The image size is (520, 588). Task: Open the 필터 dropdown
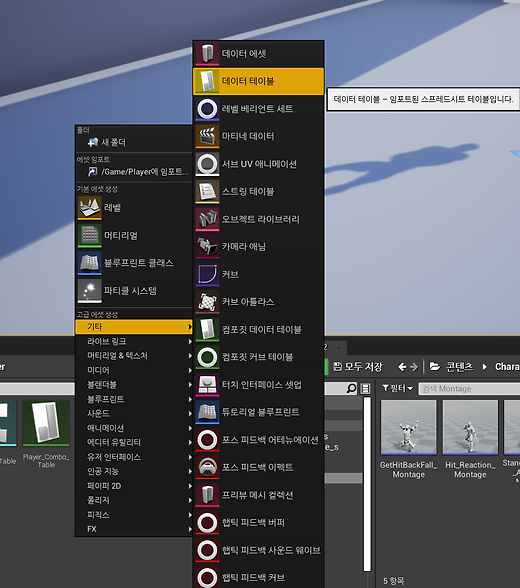click(398, 388)
